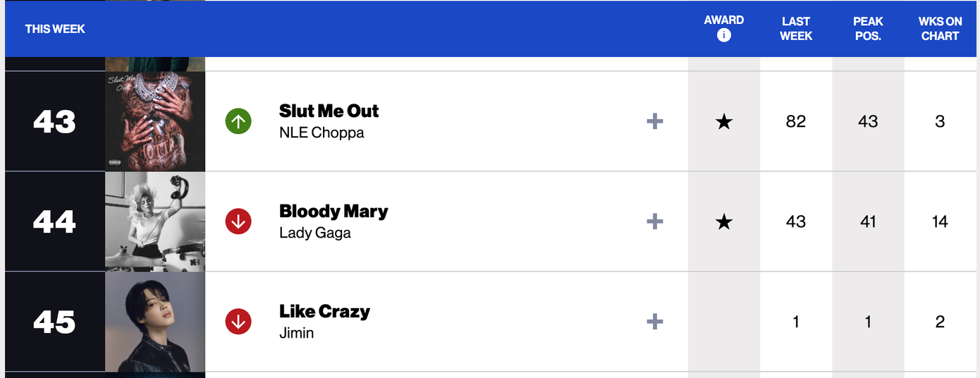This screenshot has height=378, width=980.
Task: Expand Slut Me Out row with plus
Action: tap(655, 121)
